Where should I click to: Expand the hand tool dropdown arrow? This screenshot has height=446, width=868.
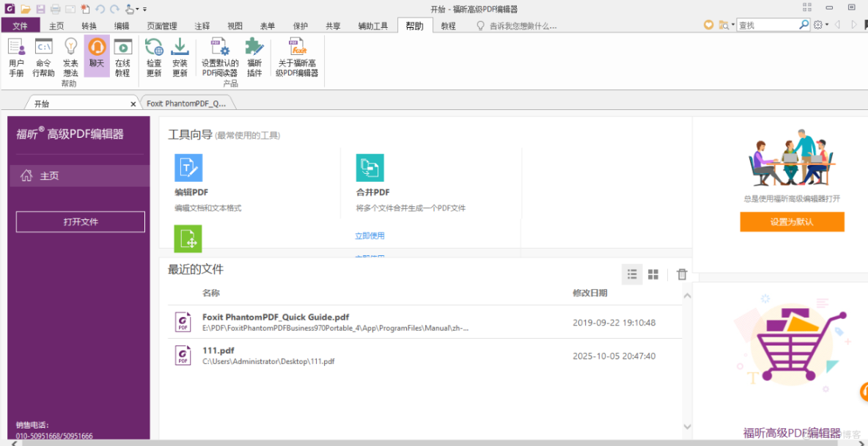click(137, 9)
